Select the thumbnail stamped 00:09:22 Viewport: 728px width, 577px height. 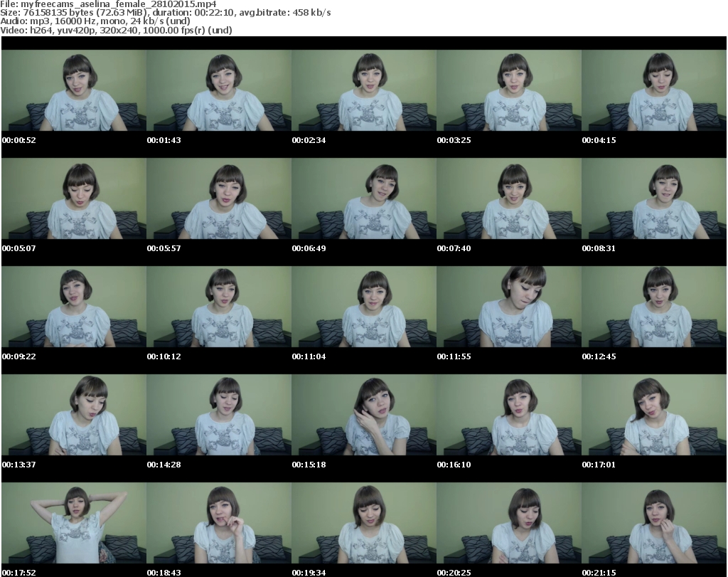tap(74, 307)
